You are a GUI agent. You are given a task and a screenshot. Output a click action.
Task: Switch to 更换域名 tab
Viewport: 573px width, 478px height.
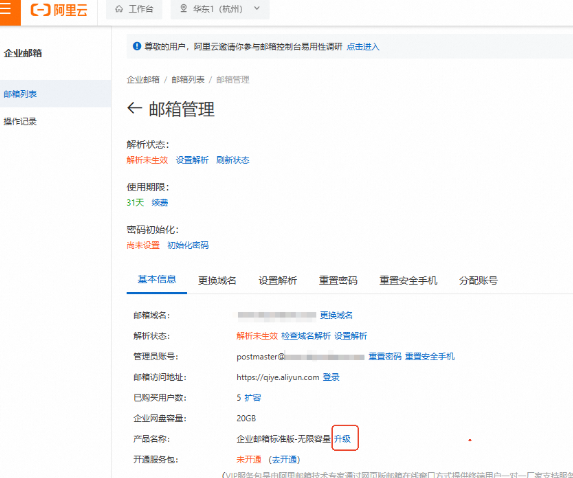click(x=217, y=280)
